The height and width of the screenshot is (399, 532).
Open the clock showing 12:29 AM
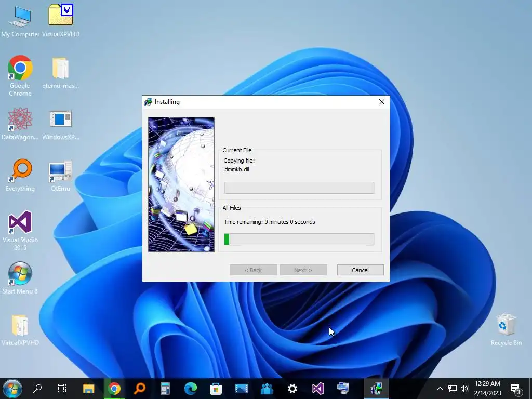click(x=487, y=389)
